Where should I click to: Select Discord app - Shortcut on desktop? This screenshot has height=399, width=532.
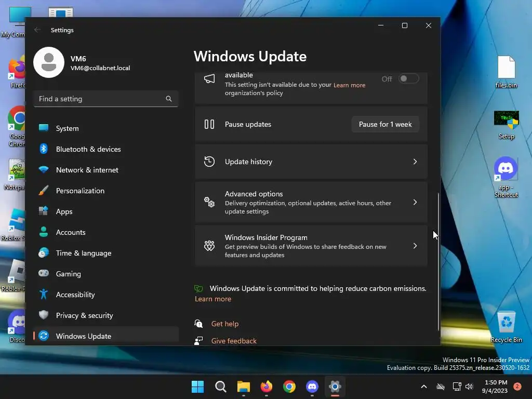(506, 178)
